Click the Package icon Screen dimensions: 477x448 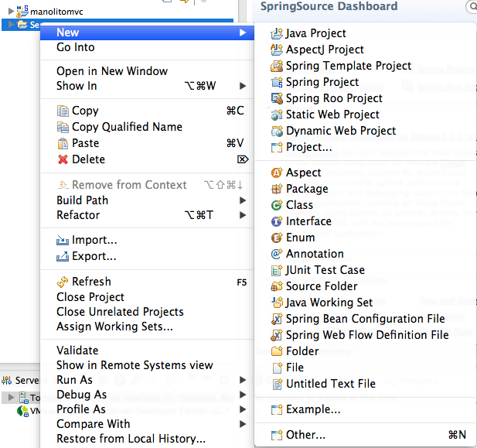click(277, 189)
